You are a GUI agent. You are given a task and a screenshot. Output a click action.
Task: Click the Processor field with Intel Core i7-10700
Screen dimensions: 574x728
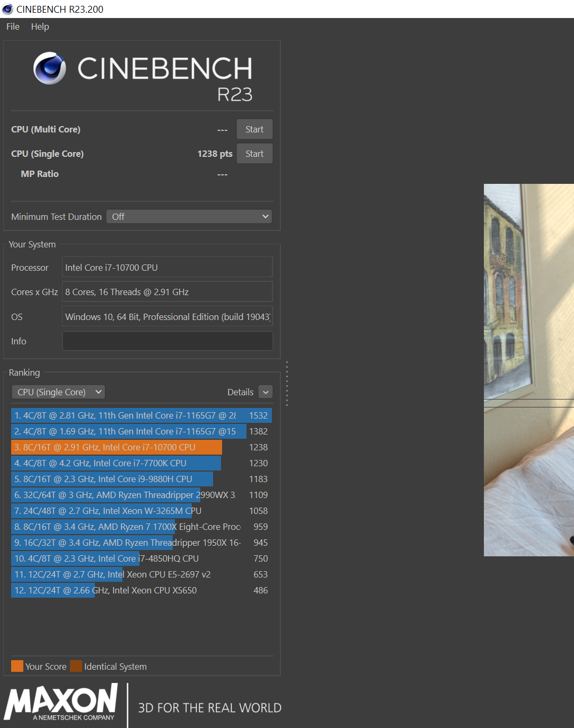tap(167, 267)
